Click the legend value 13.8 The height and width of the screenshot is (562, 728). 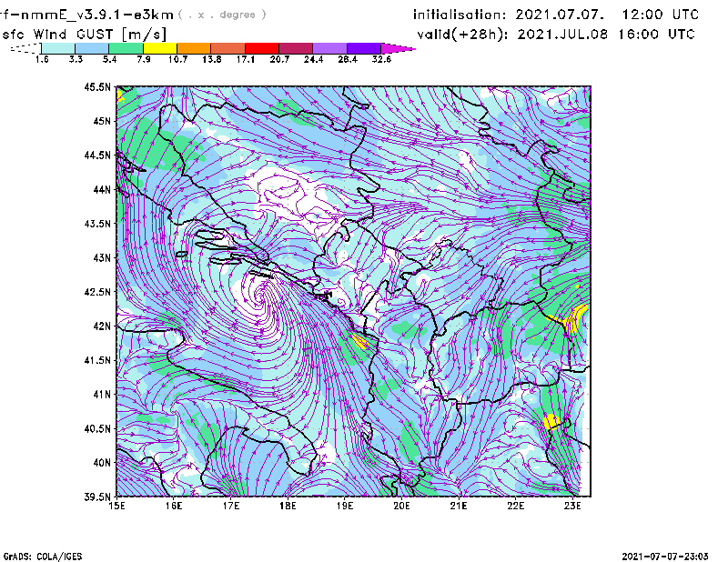[x=212, y=59]
